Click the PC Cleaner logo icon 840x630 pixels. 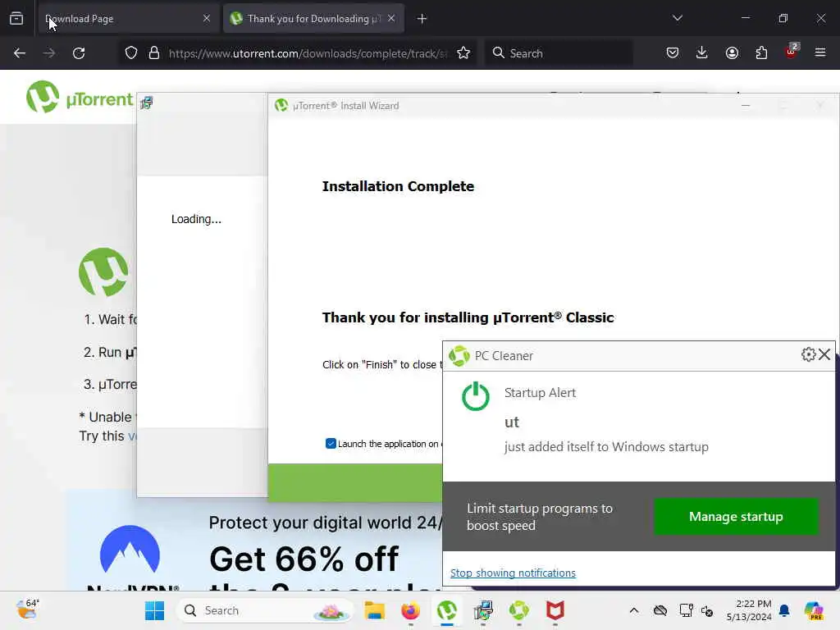[459, 356]
